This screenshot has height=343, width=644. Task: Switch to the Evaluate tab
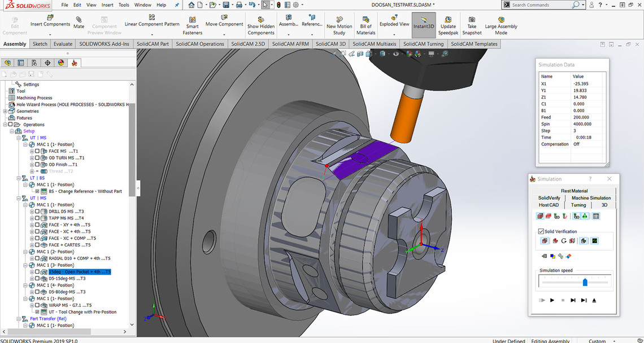pyautogui.click(x=63, y=44)
